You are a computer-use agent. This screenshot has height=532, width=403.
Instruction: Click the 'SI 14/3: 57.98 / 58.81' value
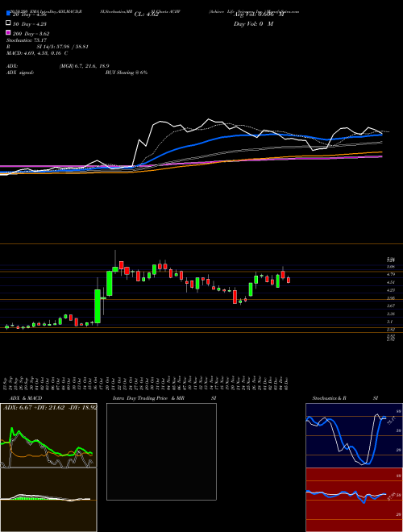click(63, 47)
